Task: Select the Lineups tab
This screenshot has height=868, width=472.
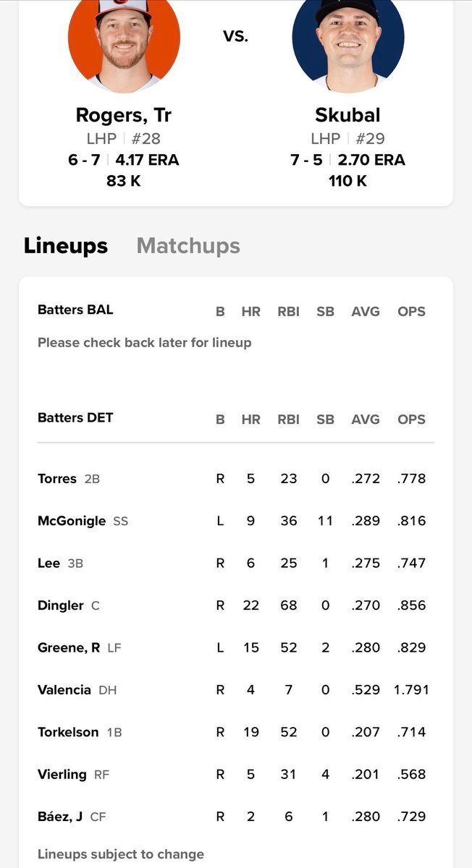Action: (x=66, y=246)
